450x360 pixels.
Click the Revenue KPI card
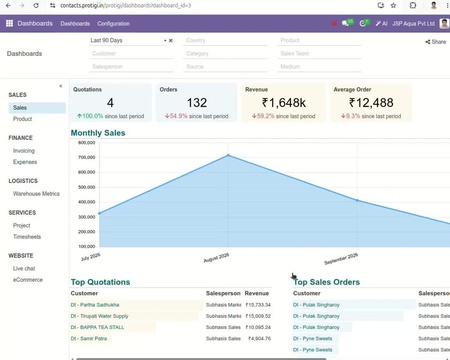click(284, 103)
